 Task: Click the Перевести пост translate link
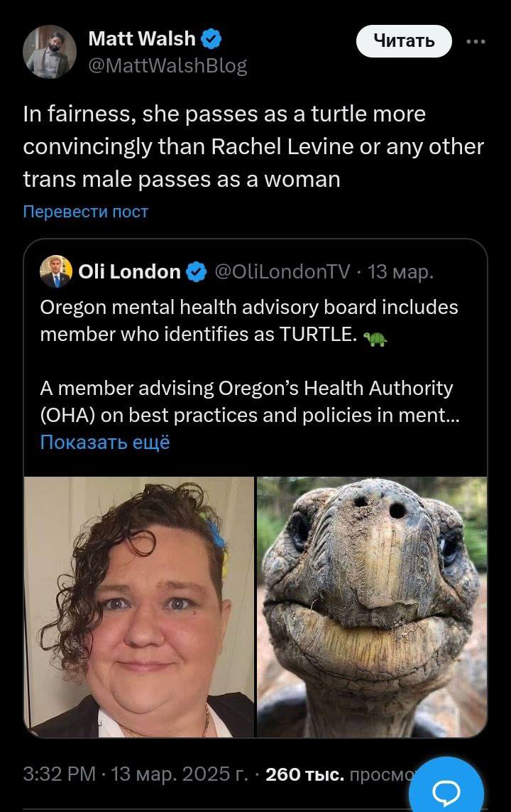pyautogui.click(x=85, y=212)
